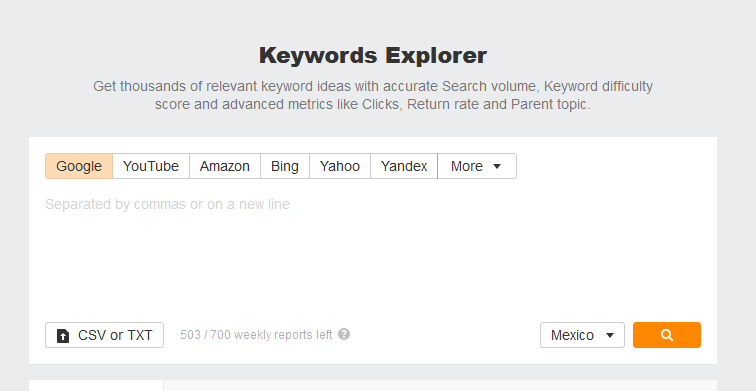Choose the Amazon search engine tab

coord(225,166)
